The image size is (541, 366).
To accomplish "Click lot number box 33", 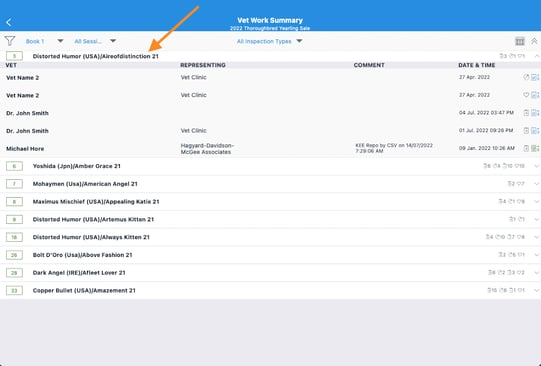I will coord(14,290).
